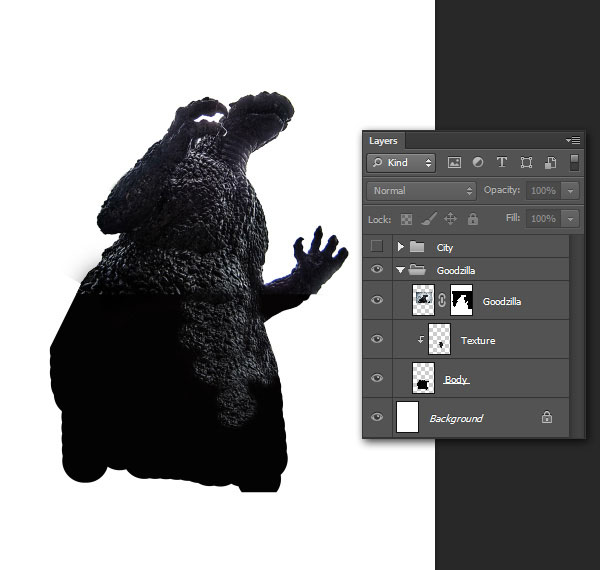Click the Fill 100% value field
The height and width of the screenshot is (570, 600).
[543, 219]
